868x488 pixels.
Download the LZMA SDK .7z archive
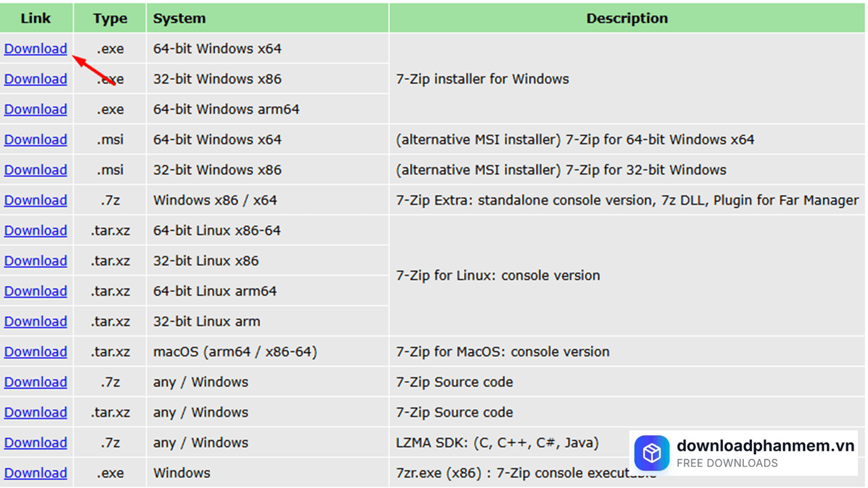(35, 443)
